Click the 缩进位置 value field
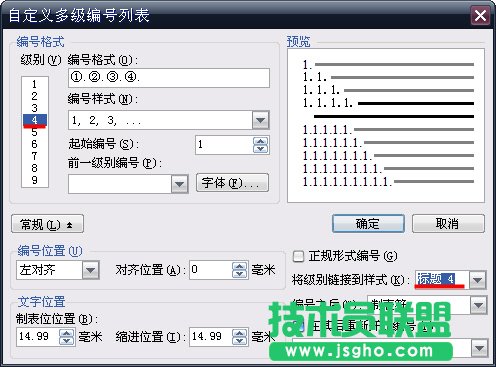Screen dimensions: 496x367 (211, 336)
